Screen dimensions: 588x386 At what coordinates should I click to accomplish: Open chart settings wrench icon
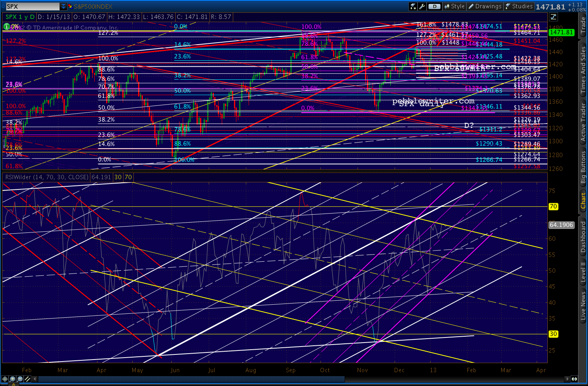coord(422,6)
